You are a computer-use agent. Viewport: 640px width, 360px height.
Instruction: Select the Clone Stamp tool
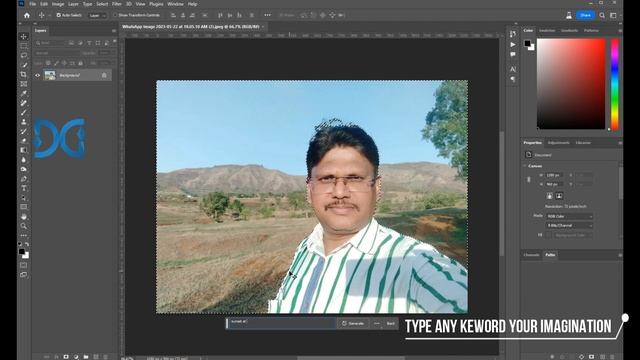point(24,122)
